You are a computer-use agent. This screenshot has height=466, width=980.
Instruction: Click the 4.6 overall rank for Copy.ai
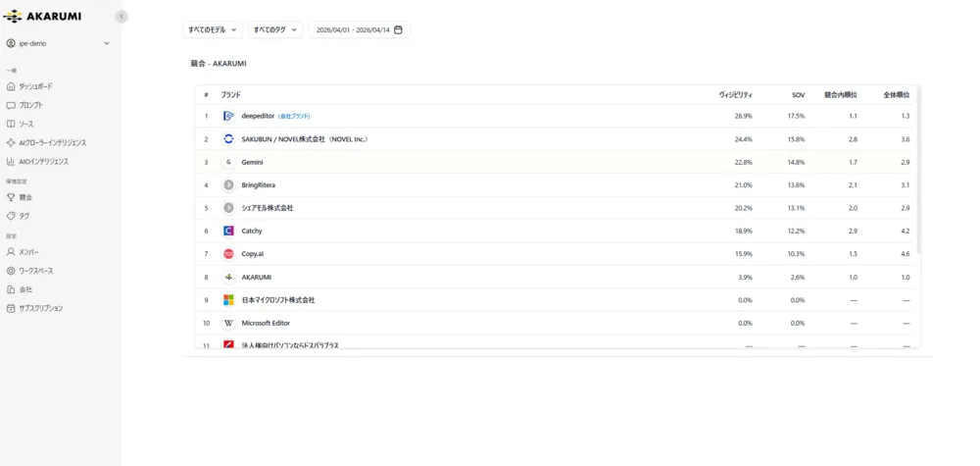906,254
